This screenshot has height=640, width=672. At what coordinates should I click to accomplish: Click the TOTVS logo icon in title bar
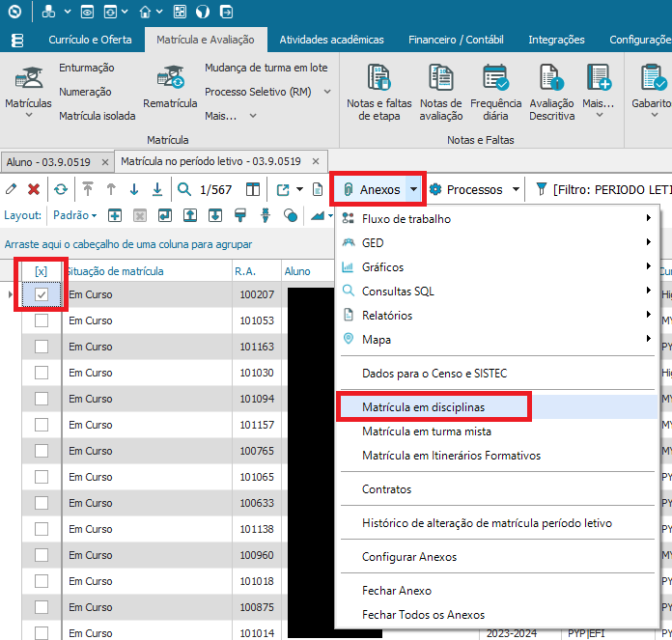[x=14, y=12]
